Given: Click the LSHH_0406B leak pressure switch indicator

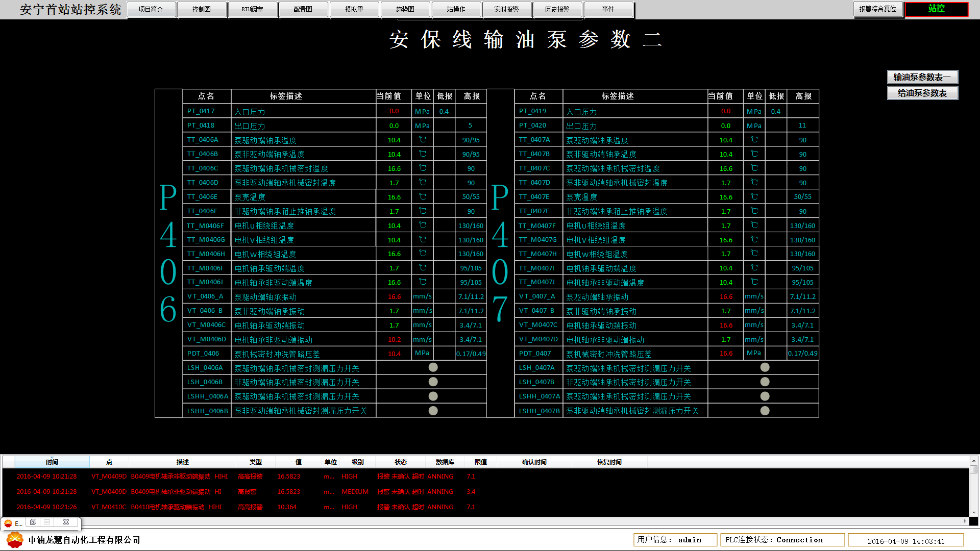Looking at the screenshot, I should [x=433, y=411].
